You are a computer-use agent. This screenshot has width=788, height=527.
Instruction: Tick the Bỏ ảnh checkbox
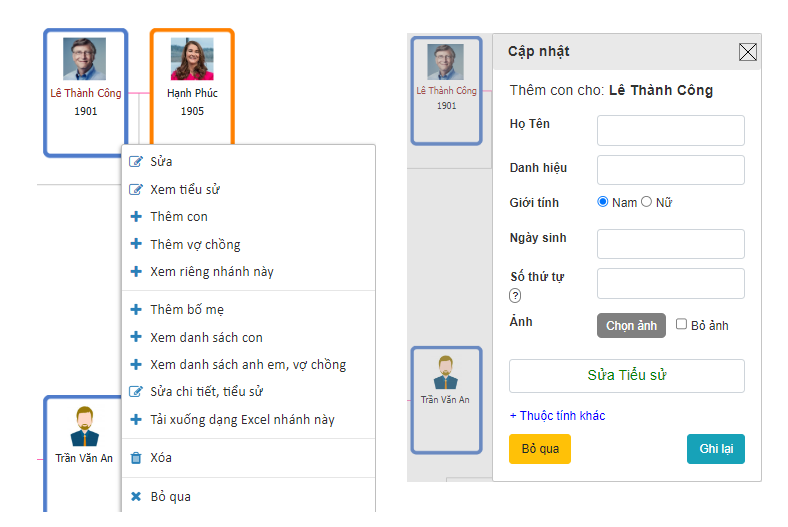tap(681, 324)
